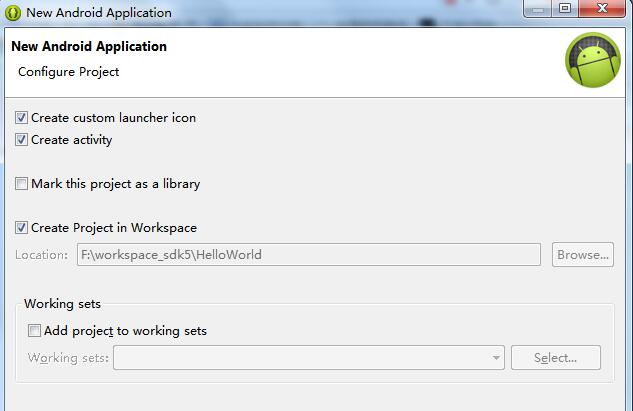
Task: Click the Select... button for working sets
Action: [x=556, y=358]
